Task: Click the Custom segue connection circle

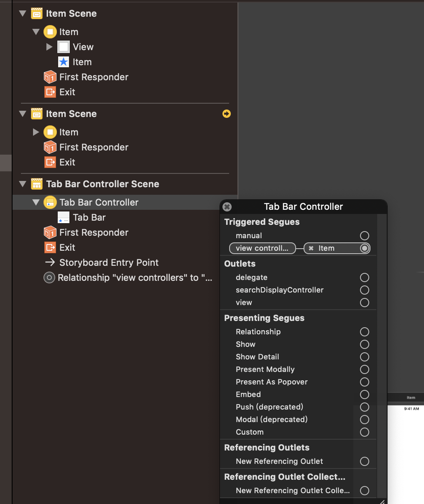Action: tap(365, 432)
